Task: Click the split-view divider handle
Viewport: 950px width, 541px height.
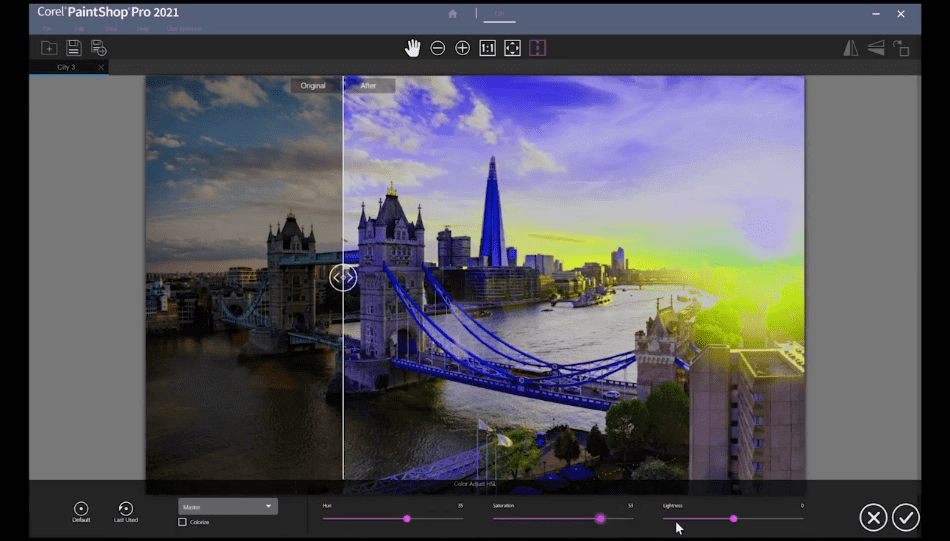Action: [x=343, y=277]
